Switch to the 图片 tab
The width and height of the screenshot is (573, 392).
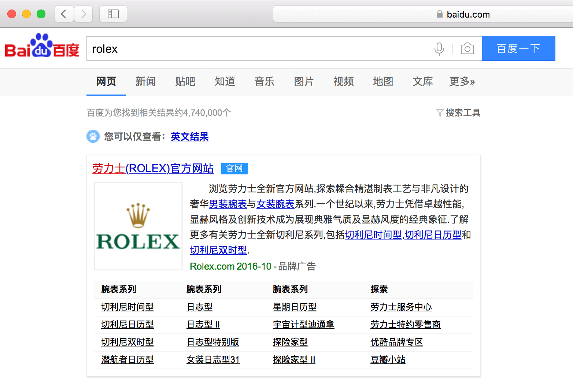click(304, 81)
